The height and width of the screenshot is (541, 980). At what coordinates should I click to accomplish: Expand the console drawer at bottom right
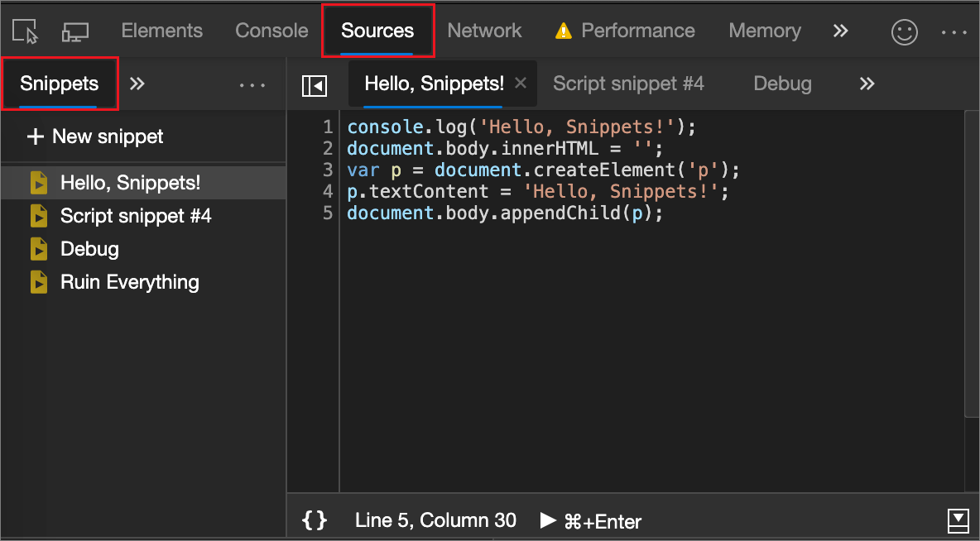click(x=958, y=520)
